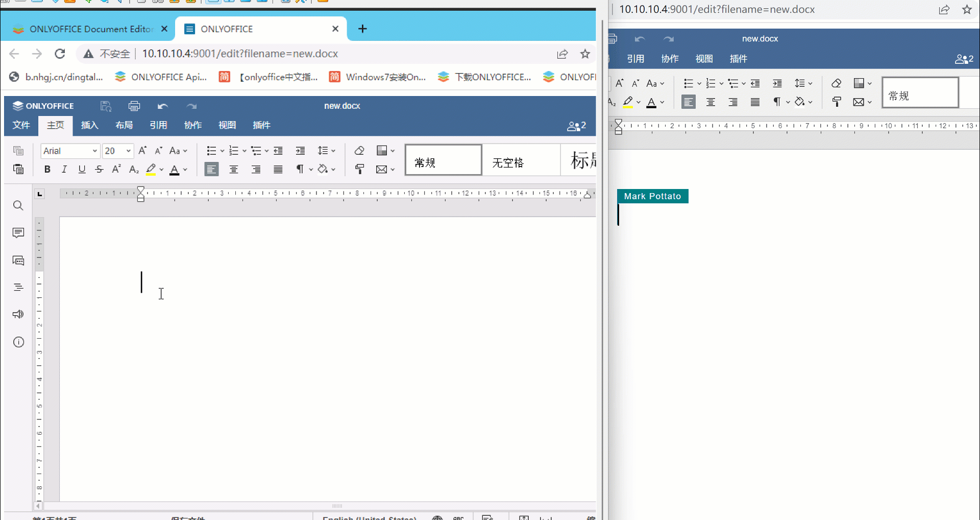The width and height of the screenshot is (980, 520).
Task: Toggle Bold formatting
Action: tap(47, 169)
